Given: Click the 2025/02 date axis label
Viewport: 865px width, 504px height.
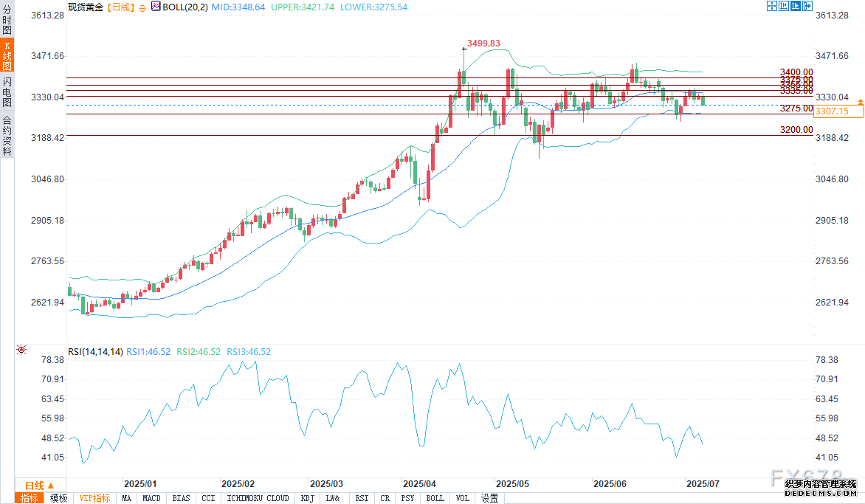Looking at the screenshot, I should tap(238, 484).
